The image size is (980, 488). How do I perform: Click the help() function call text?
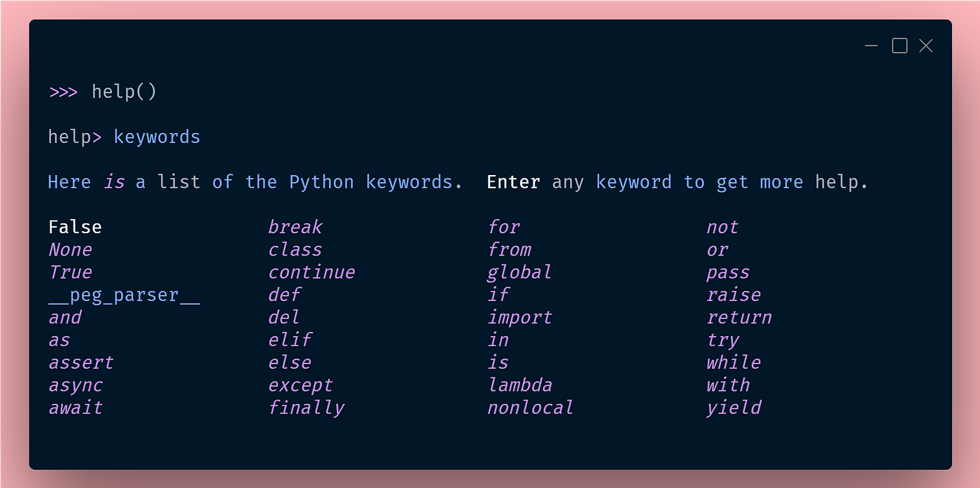pyautogui.click(x=125, y=91)
